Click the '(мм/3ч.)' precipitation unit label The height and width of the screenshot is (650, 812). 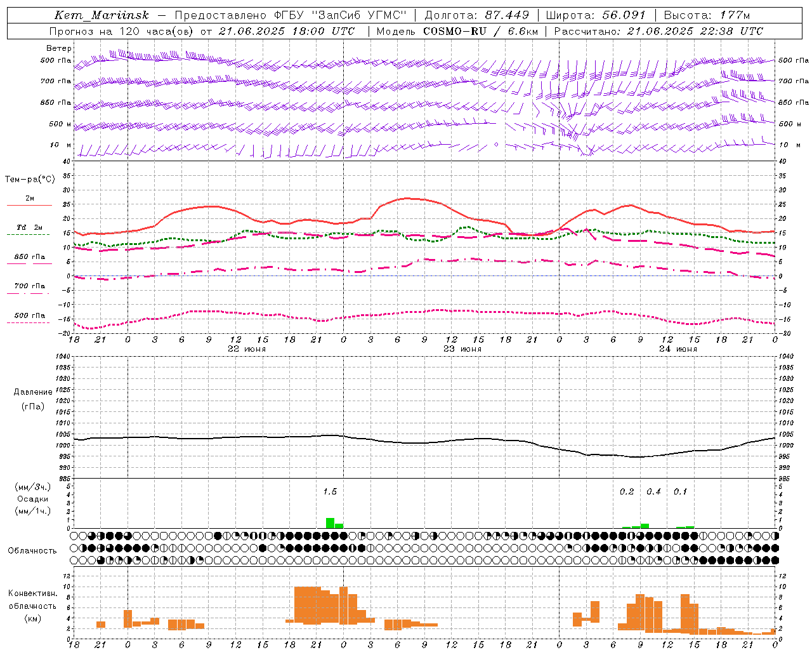click(33, 487)
